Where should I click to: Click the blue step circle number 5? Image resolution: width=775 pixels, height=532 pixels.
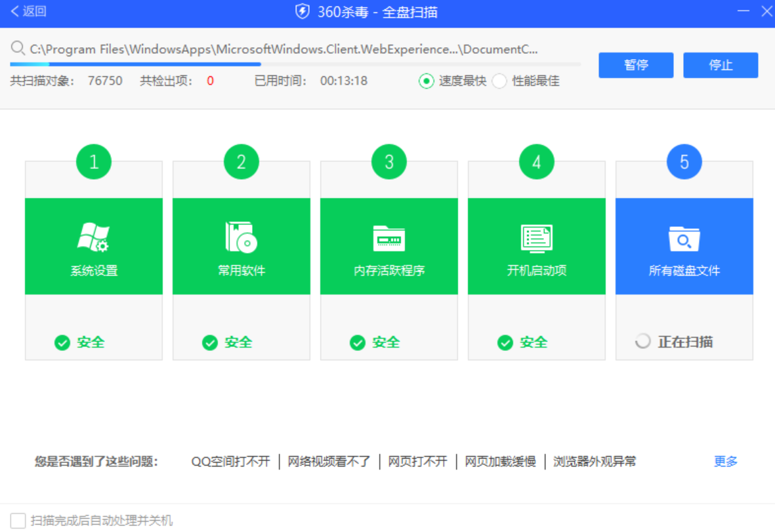(684, 162)
